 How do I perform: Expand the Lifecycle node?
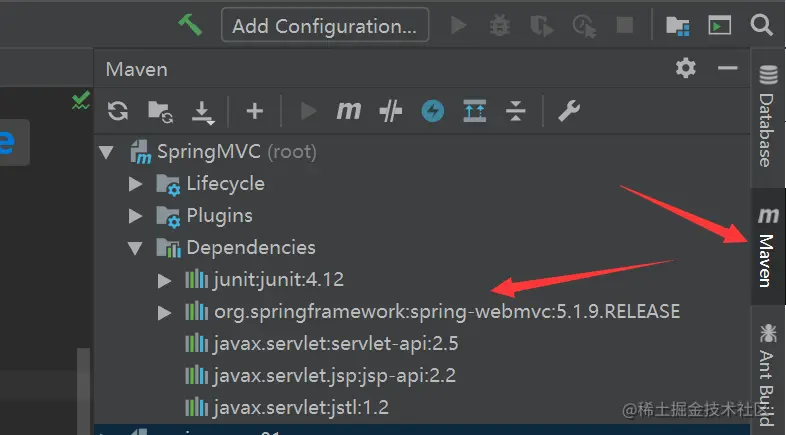(x=135, y=184)
